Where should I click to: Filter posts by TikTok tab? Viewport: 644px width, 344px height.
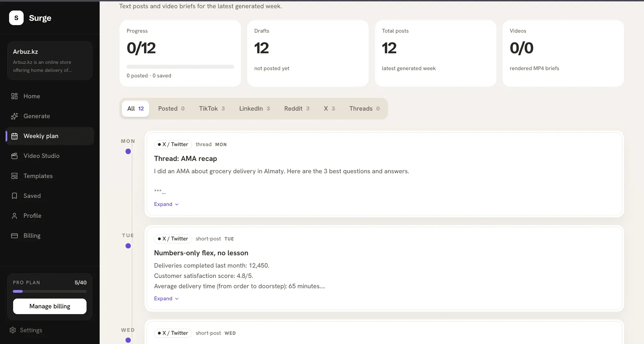point(212,108)
